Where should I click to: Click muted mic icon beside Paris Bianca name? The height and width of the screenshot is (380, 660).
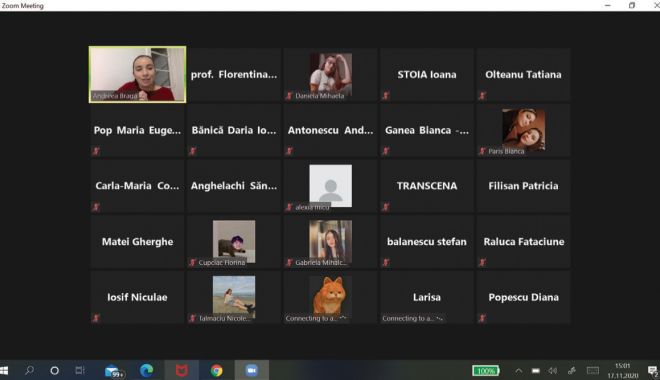coord(482,151)
